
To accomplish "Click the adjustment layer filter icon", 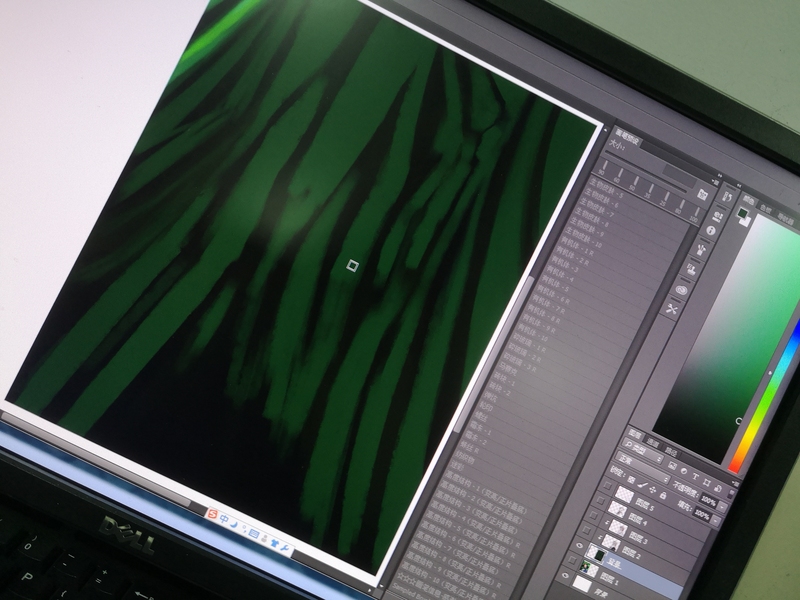I will 684,471.
